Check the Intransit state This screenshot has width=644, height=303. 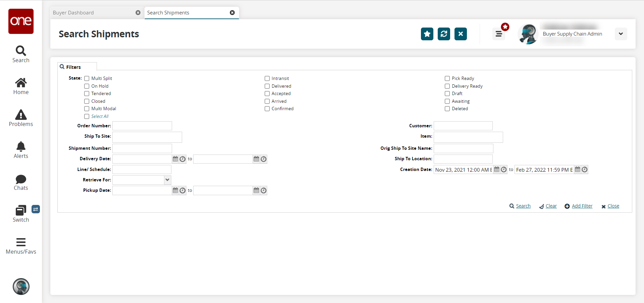[x=267, y=79]
